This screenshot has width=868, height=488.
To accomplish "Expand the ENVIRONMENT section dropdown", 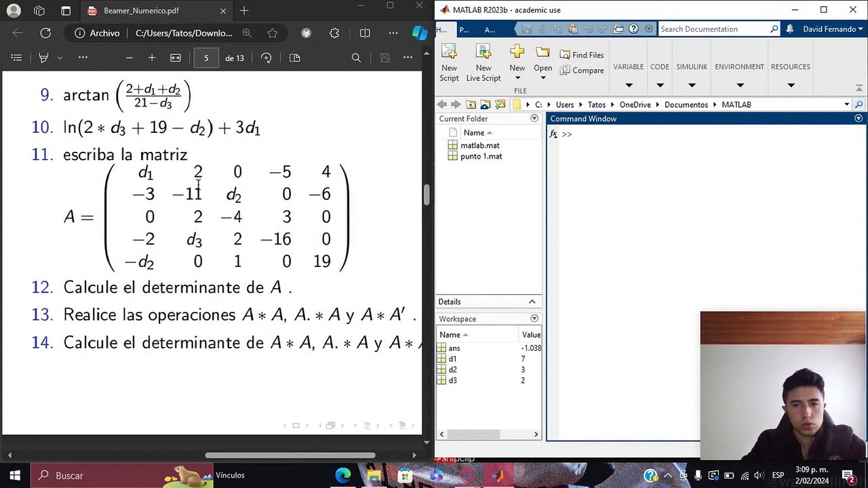I will [x=740, y=85].
